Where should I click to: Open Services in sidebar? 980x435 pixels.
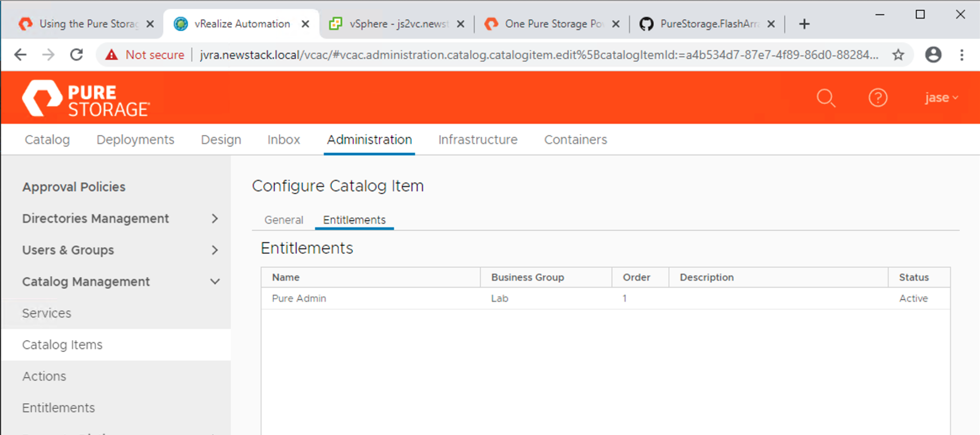point(46,313)
